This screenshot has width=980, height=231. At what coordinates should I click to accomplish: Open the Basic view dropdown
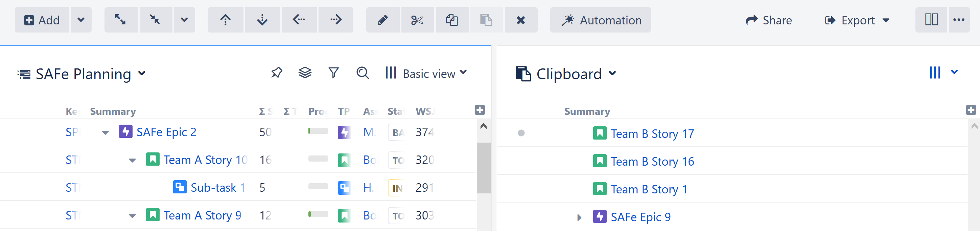coord(429,73)
